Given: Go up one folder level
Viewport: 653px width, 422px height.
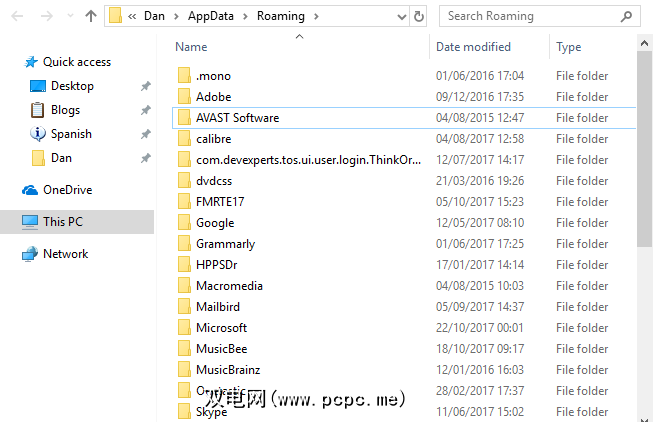Looking at the screenshot, I should point(91,16).
